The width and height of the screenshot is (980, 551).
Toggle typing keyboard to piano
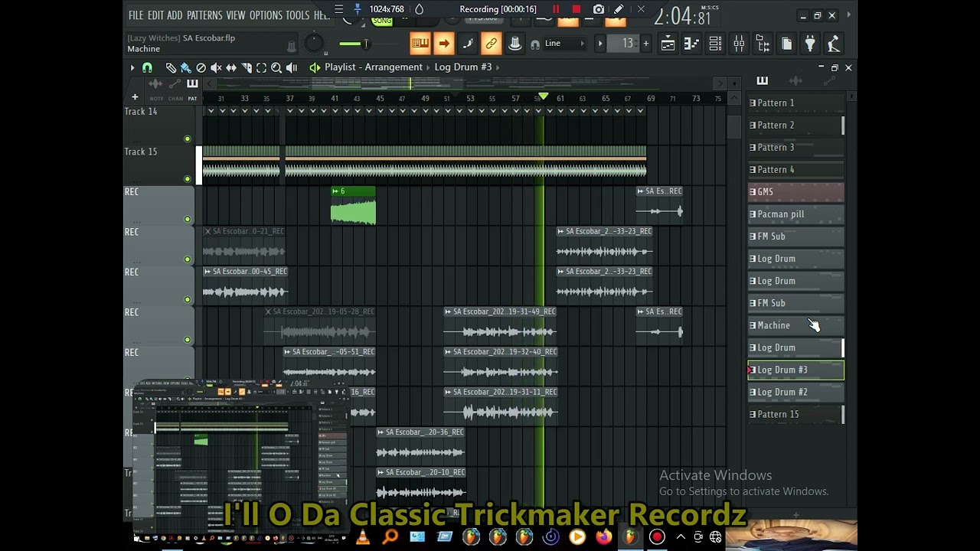tap(420, 44)
